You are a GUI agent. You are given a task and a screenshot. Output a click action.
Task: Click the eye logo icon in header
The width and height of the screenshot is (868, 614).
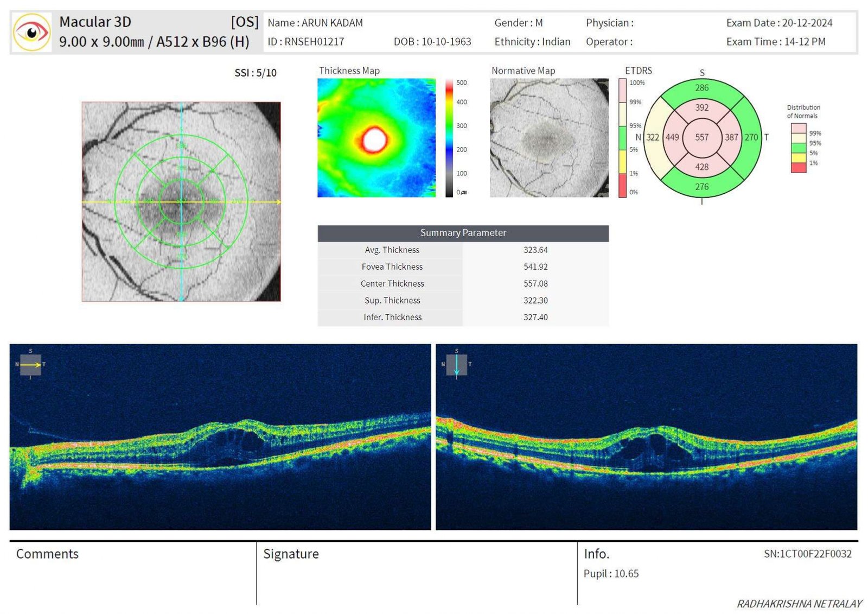(31, 33)
